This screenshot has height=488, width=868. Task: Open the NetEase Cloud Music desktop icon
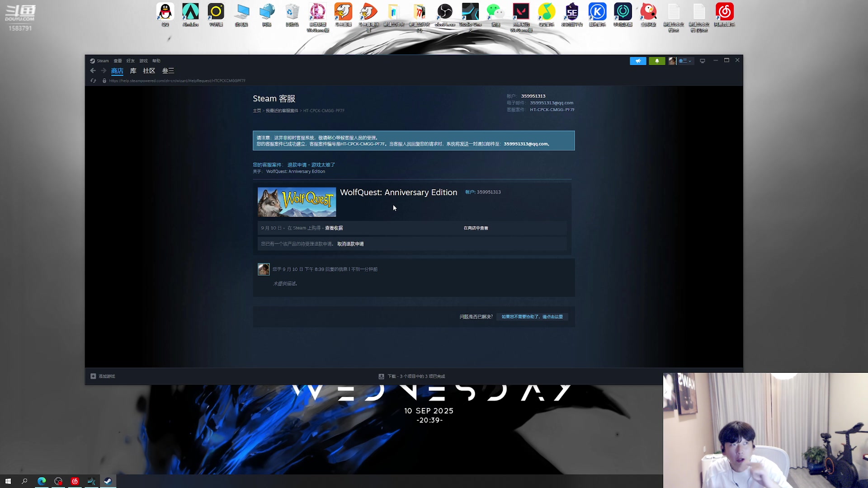[x=725, y=14]
